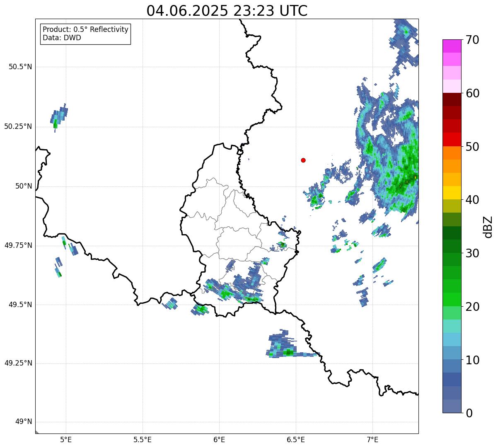Click the colorbar tick label 30
This screenshot has height=448, width=498.
coord(472,253)
